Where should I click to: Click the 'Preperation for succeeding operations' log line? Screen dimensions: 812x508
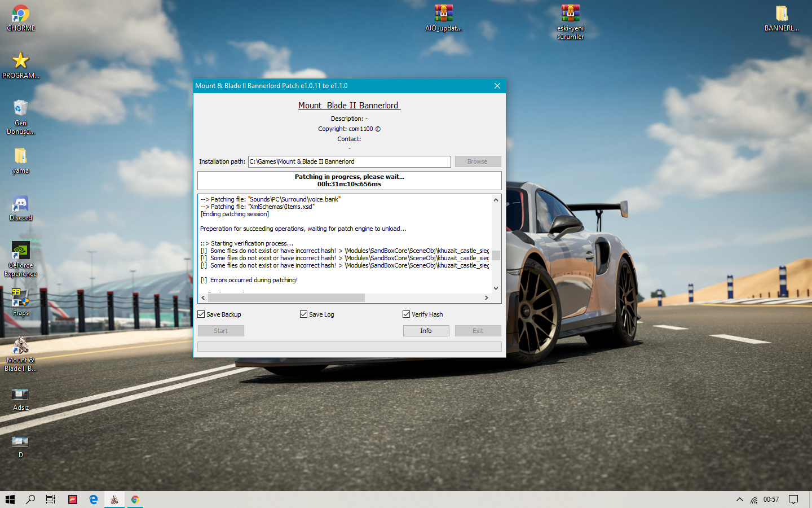(303, 229)
